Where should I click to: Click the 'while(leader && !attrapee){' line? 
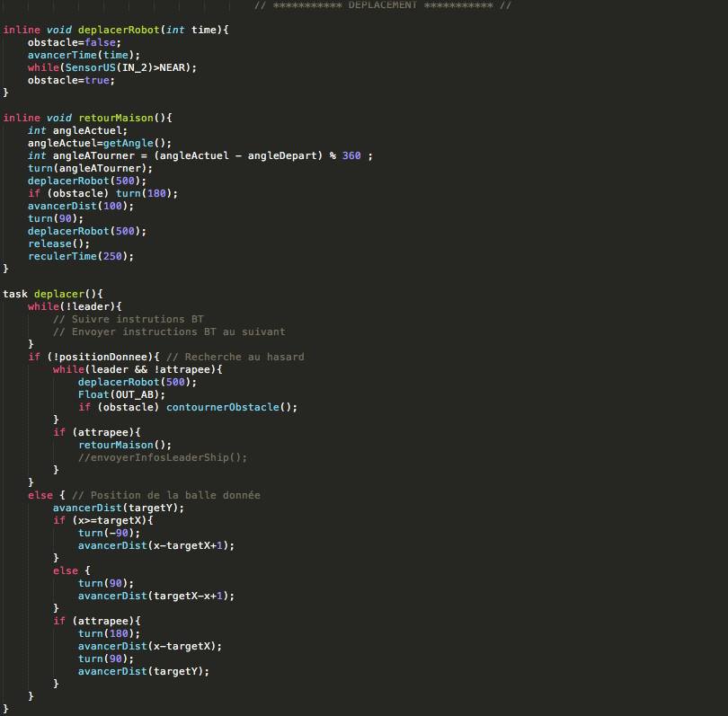point(138,369)
